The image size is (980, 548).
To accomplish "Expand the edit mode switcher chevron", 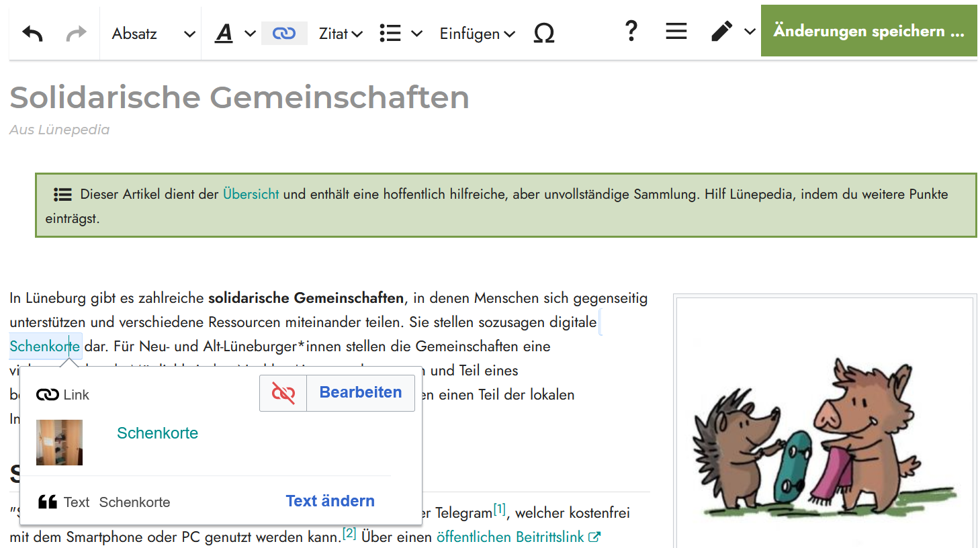I will (750, 32).
